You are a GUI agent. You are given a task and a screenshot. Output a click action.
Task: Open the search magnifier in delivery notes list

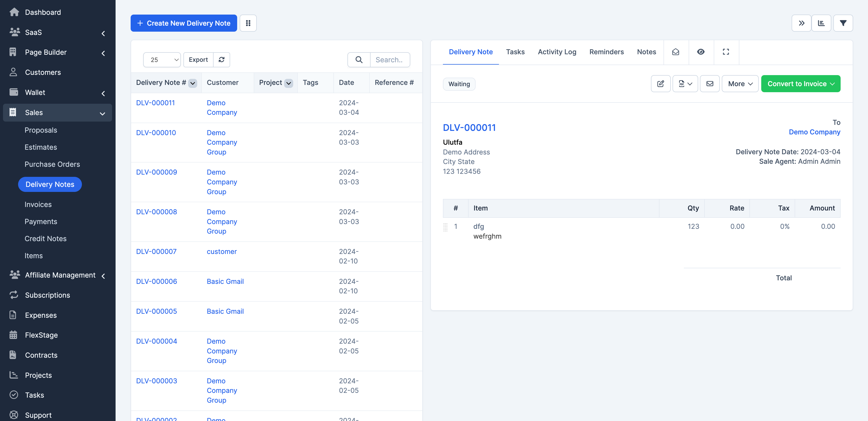tap(359, 60)
